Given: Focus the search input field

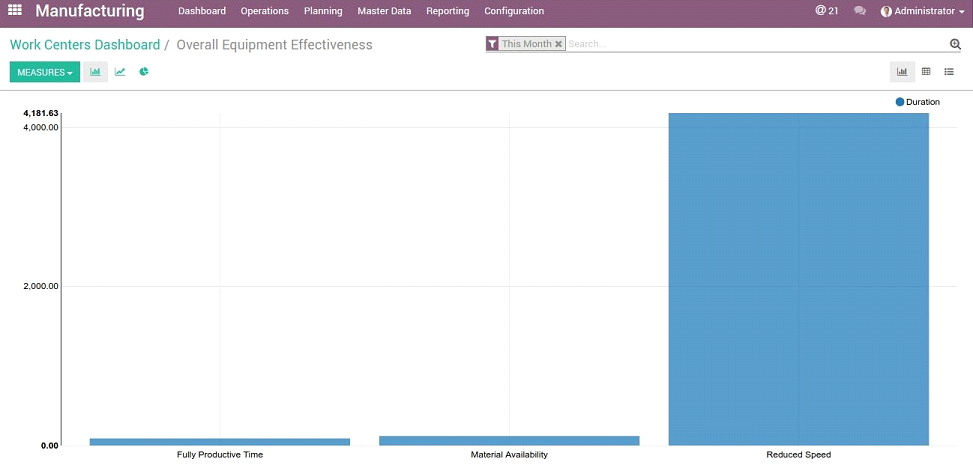Looking at the screenshot, I should [750, 44].
